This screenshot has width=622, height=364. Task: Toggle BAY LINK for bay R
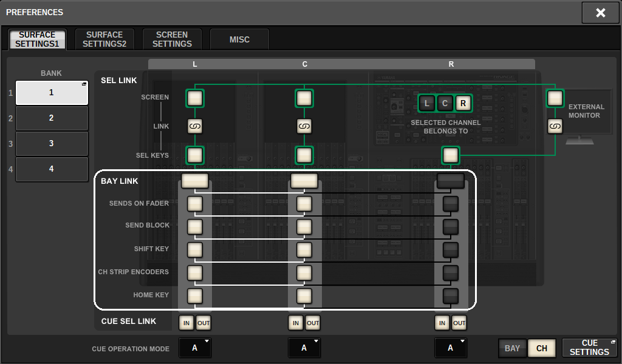[450, 181]
